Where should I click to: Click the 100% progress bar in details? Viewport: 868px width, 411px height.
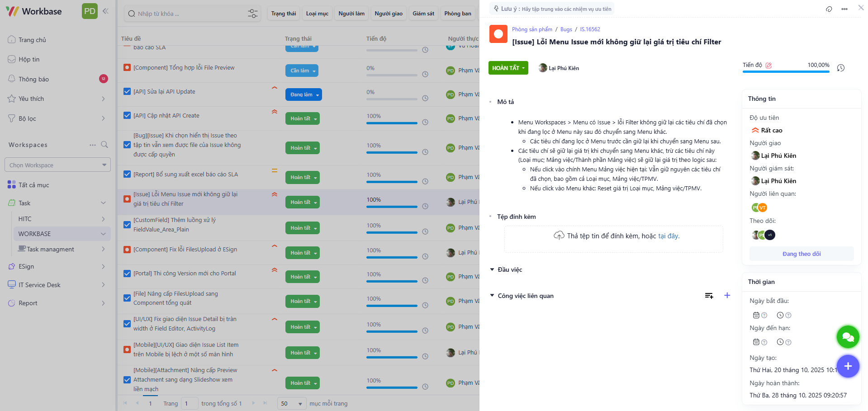pyautogui.click(x=786, y=71)
